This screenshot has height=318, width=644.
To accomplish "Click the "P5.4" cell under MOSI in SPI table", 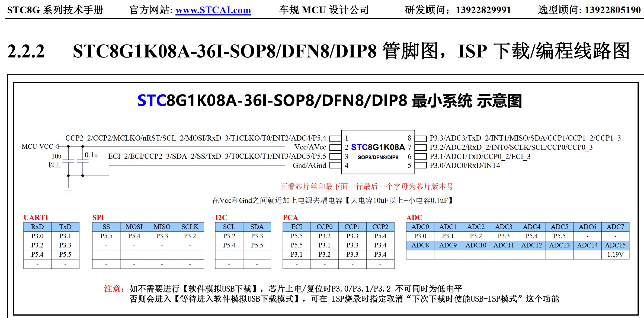I will [x=134, y=236].
